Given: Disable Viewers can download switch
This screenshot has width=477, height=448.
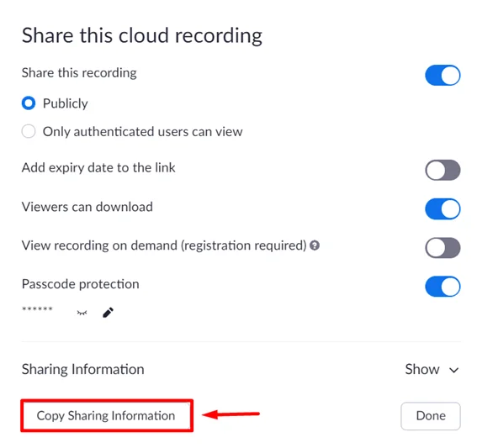Looking at the screenshot, I should click(x=443, y=209).
